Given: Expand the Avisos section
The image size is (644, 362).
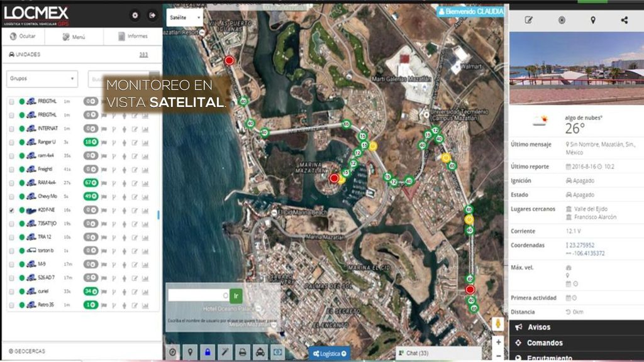Looking at the screenshot, I should click(x=577, y=327).
